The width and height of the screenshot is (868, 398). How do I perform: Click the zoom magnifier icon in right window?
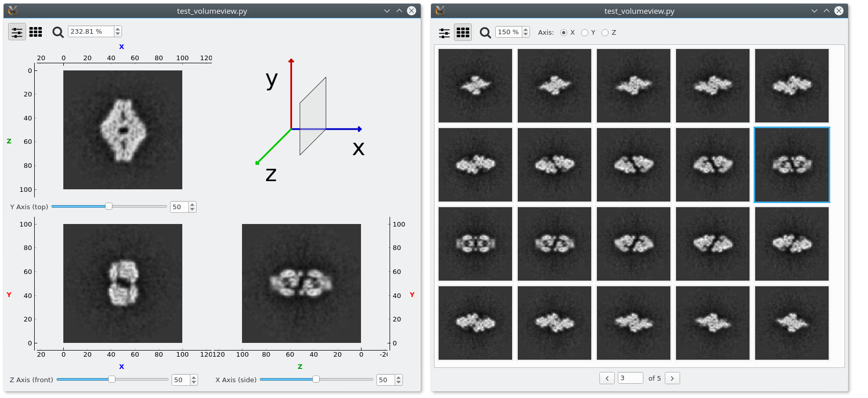tap(486, 33)
